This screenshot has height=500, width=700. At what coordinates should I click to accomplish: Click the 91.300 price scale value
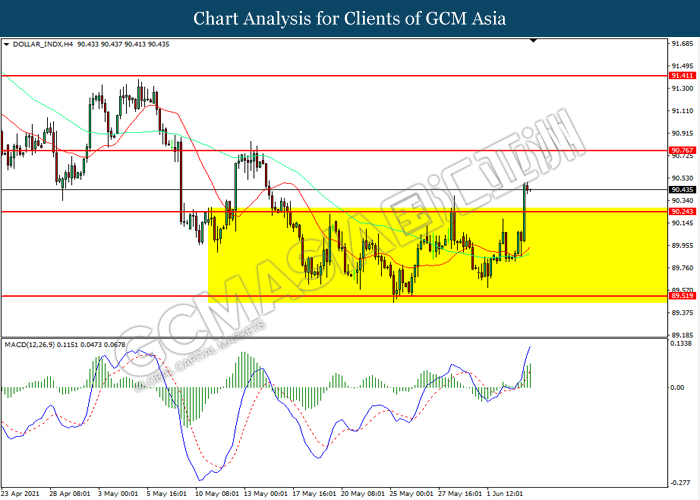pos(682,88)
